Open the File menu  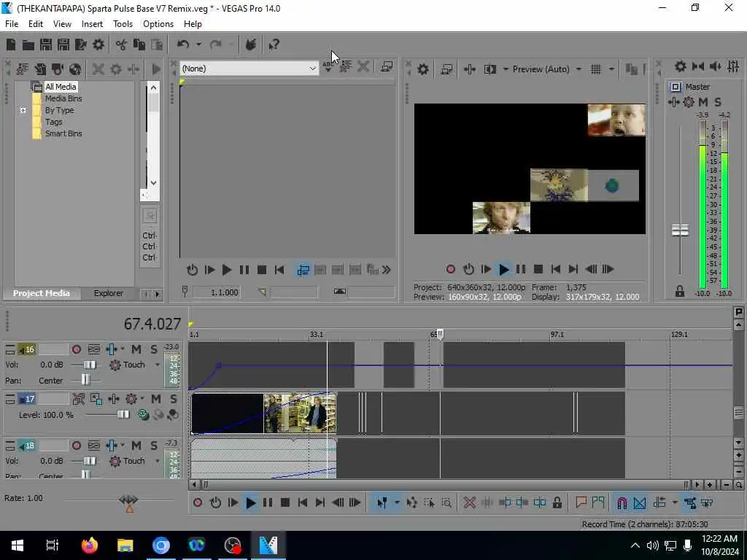(x=12, y=24)
